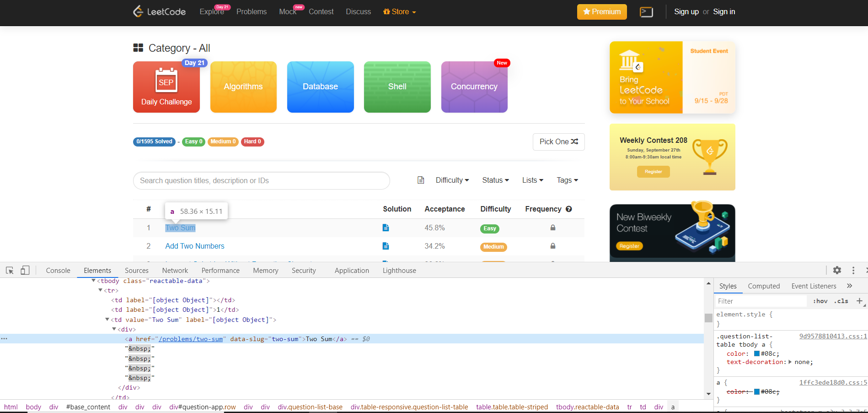Go to Problems page
The width and height of the screenshot is (868, 413).
click(x=252, y=12)
